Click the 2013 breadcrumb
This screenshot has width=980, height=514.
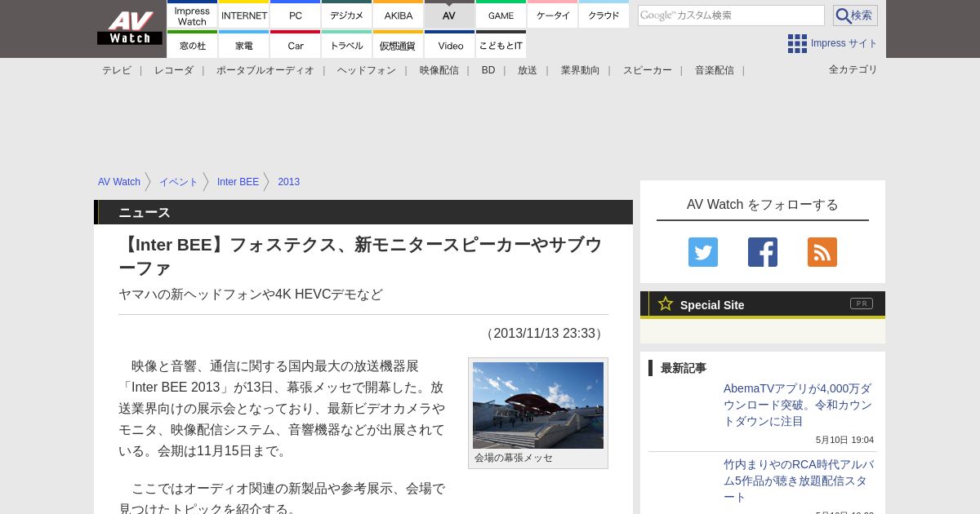pos(289,182)
